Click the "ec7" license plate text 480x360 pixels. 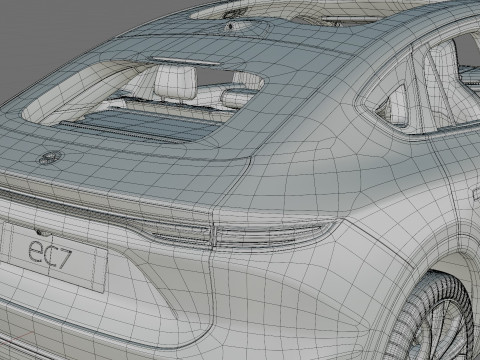click(x=50, y=255)
